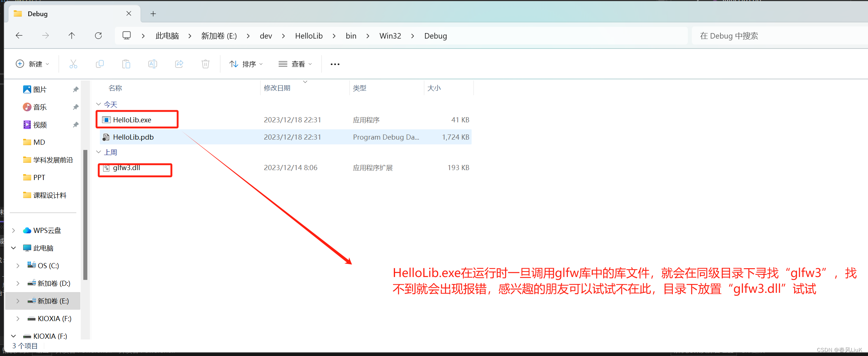Viewport: 868px width, 356px height.
Task: Click the PC monitor icon in address bar
Action: (x=127, y=36)
